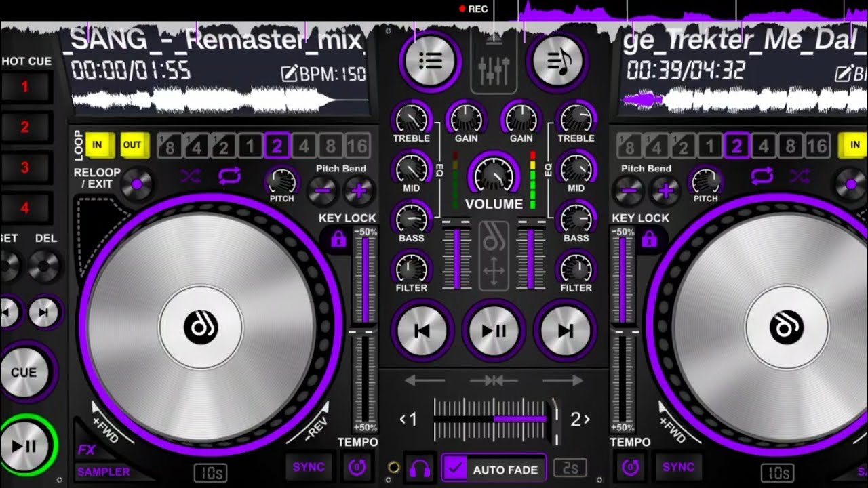Viewport: 868px width, 488px height.
Task: Click Hot Cue 2 button
Action: [x=25, y=127]
